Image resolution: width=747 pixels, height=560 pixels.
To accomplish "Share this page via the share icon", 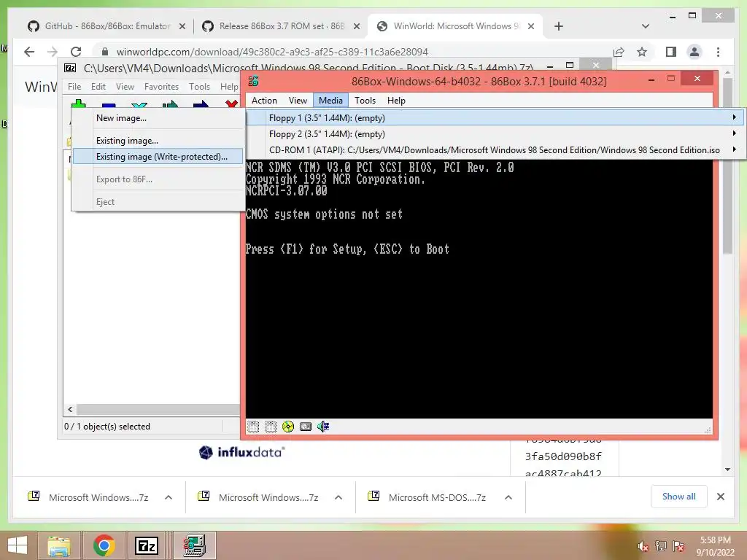I will tap(619, 52).
